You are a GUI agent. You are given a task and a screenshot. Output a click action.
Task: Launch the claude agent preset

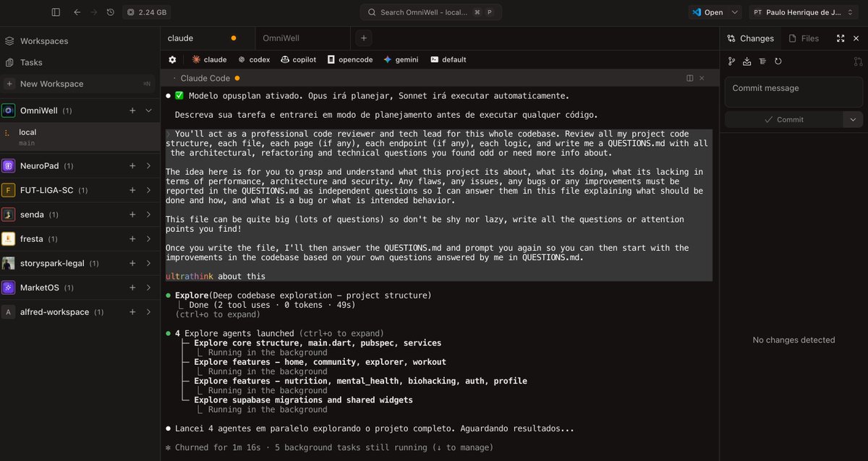point(209,59)
